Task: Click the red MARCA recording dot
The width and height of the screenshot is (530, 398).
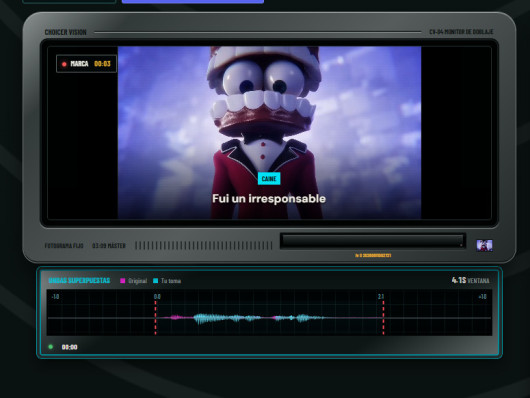Action: click(64, 64)
